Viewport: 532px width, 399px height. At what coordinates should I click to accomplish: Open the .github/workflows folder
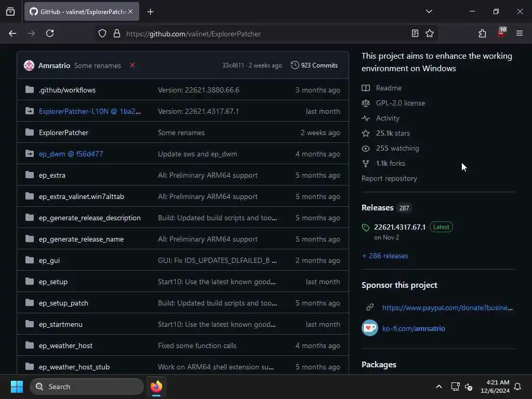(x=67, y=90)
